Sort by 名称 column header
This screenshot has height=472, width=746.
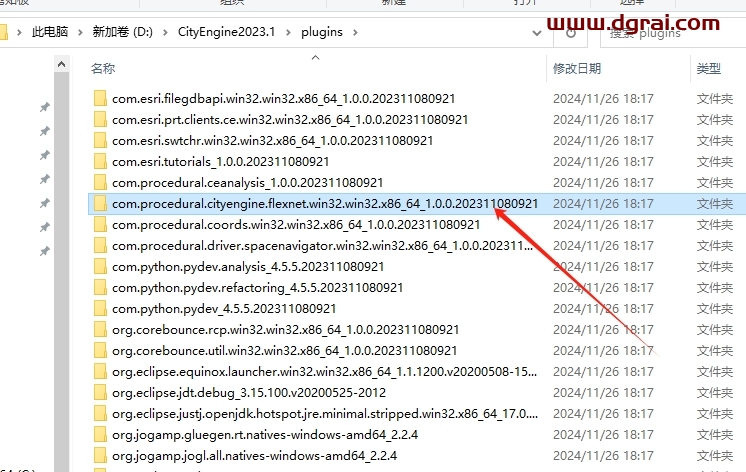(103, 69)
